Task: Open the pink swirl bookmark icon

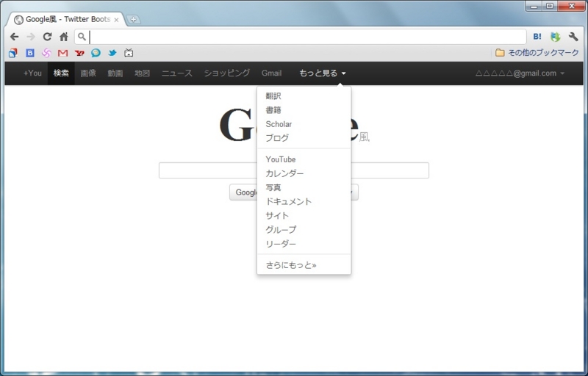Action: (46, 53)
